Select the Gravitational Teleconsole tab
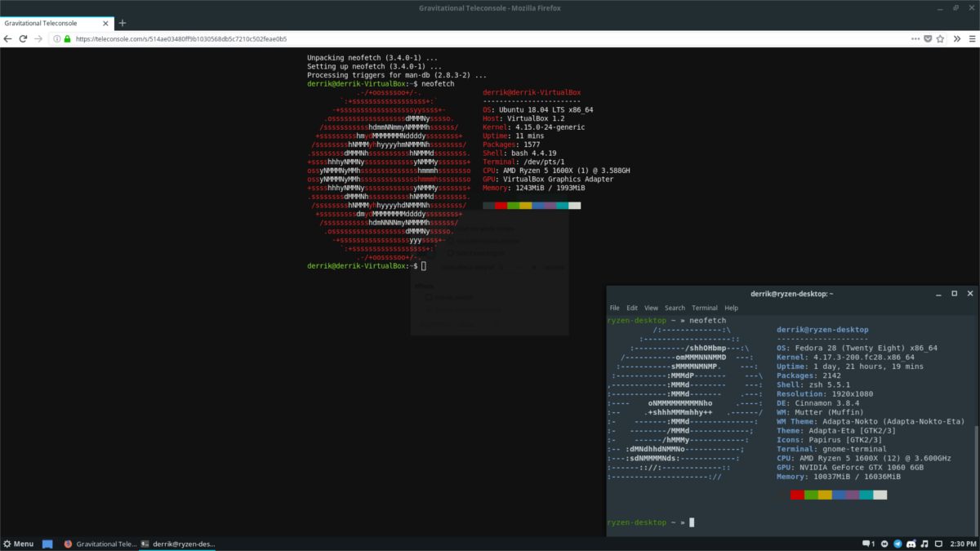Screen dimensions: 980x551 56,23
